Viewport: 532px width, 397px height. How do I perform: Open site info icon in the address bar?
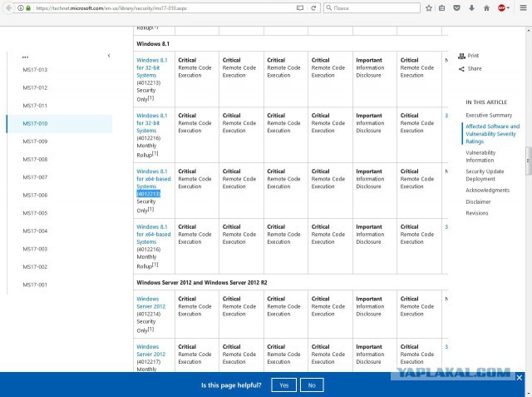pos(21,7)
